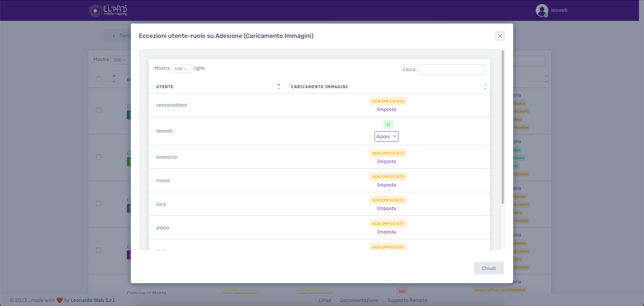The height and width of the screenshot is (306, 644).
Task: Sort by Caricamento Immagini column arrows
Action: (485, 87)
